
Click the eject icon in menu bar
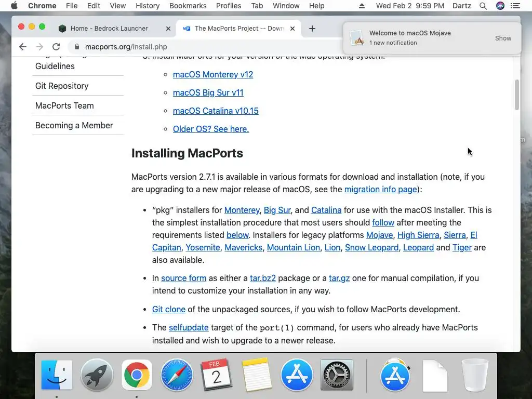(362, 6)
